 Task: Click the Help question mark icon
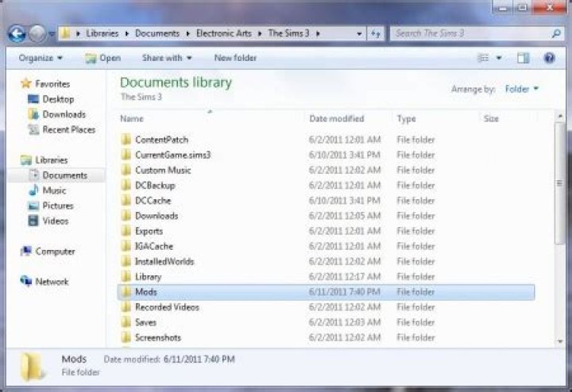pyautogui.click(x=549, y=58)
